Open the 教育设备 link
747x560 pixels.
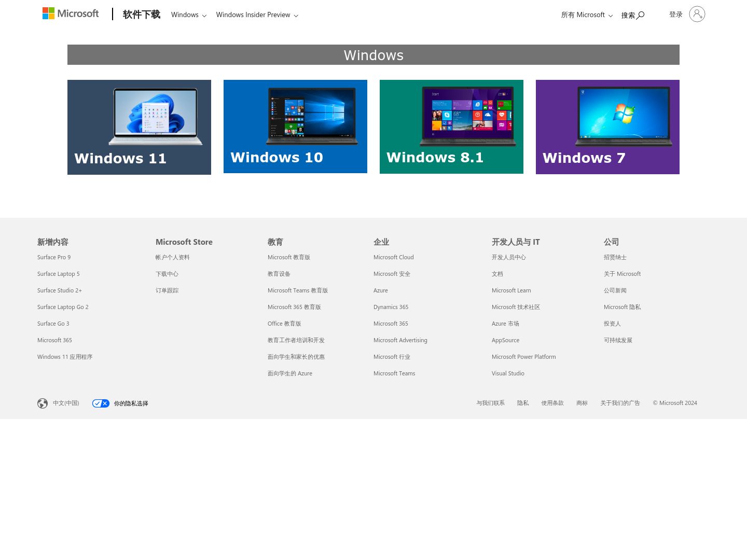[x=279, y=274]
